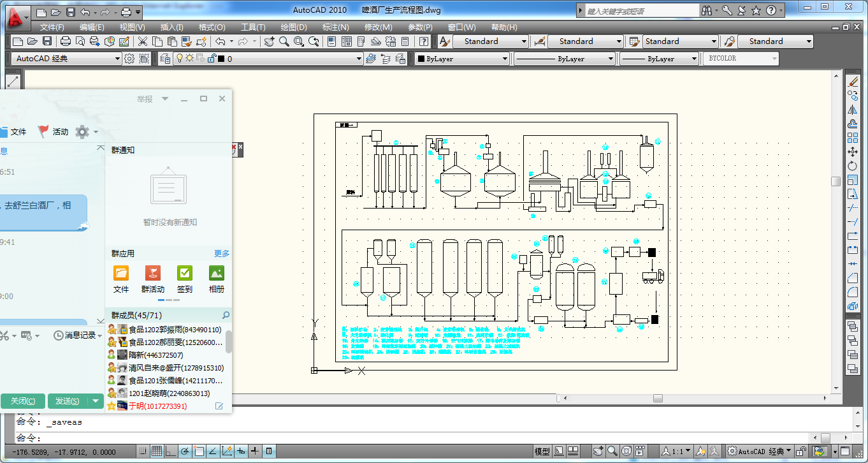868x463 pixels.
Task: Click the 更多 link in group apps
Action: pos(221,254)
